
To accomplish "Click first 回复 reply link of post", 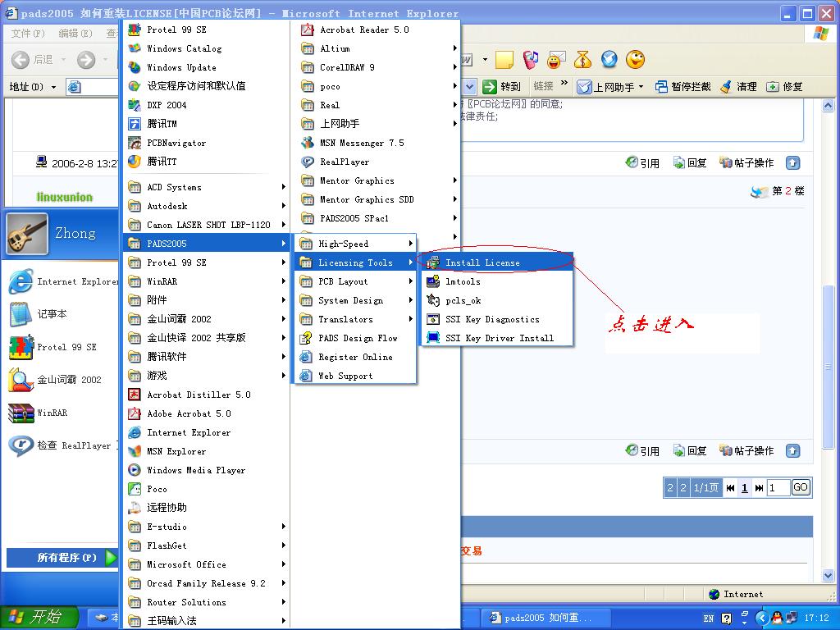I will [690, 163].
